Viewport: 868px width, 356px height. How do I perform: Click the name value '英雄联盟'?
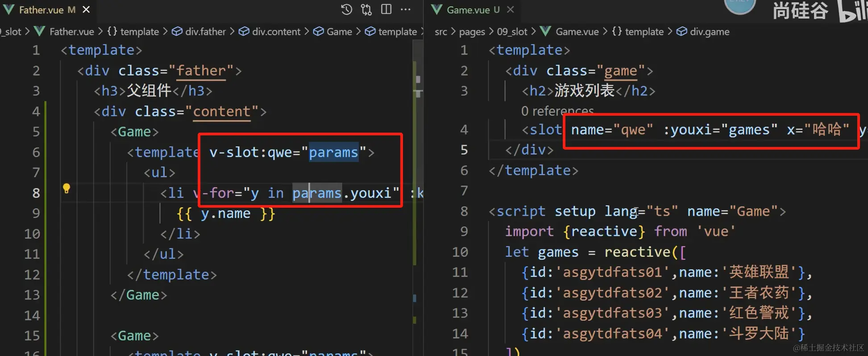tap(759, 272)
